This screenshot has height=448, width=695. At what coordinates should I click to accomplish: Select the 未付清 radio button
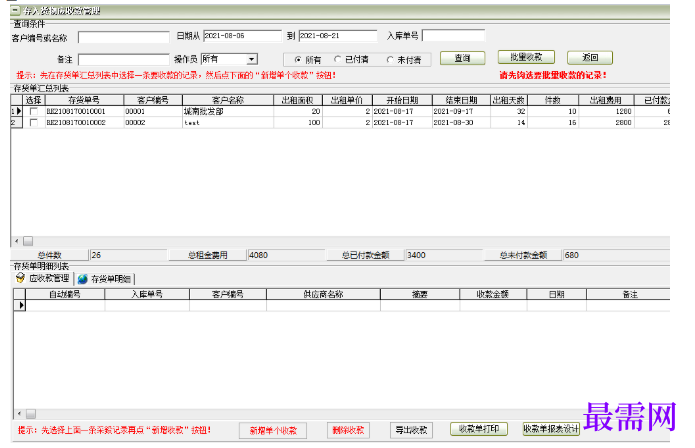tap(390, 59)
